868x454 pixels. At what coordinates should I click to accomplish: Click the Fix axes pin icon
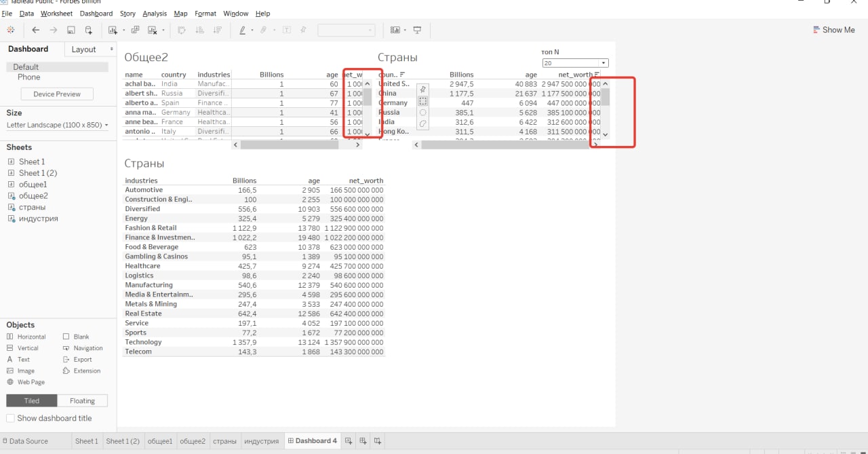tap(303, 30)
